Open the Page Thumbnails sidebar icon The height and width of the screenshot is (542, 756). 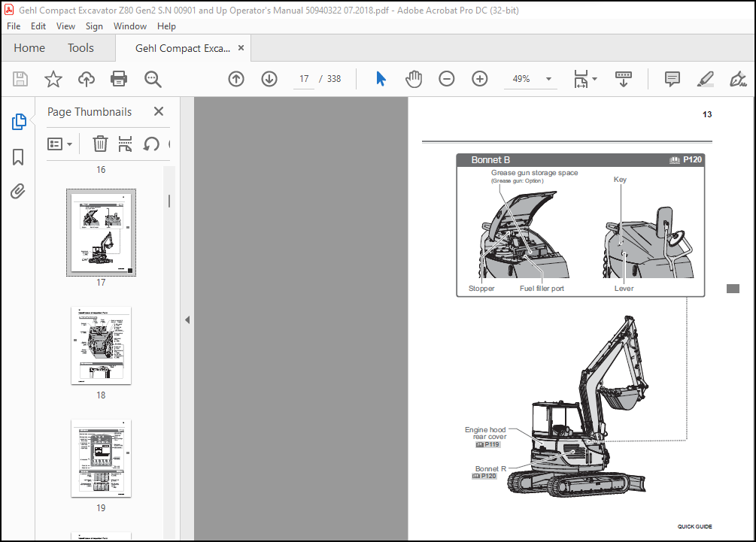(x=18, y=122)
